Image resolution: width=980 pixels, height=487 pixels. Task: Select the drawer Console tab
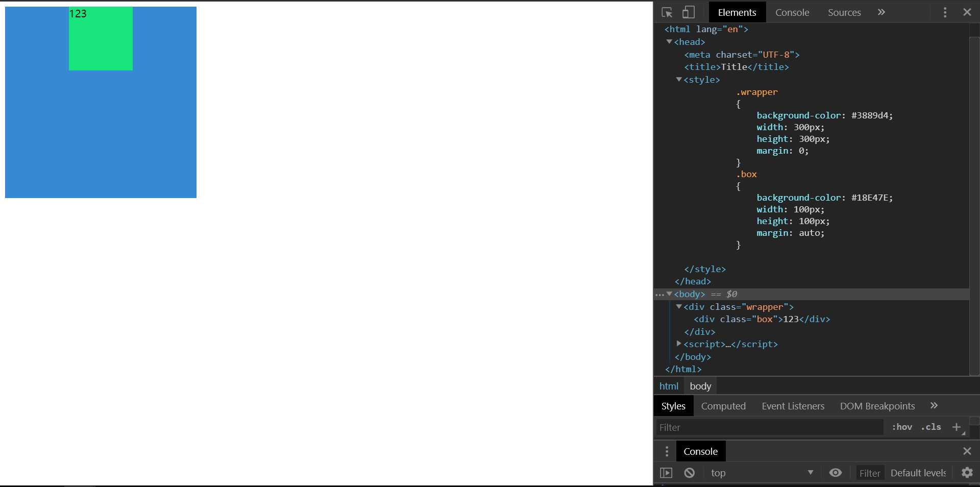pyautogui.click(x=700, y=451)
